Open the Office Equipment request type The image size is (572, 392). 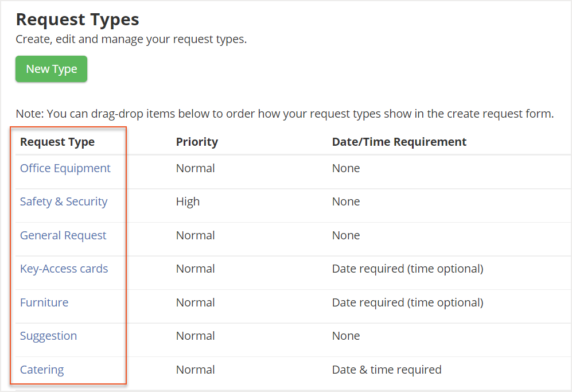65,168
